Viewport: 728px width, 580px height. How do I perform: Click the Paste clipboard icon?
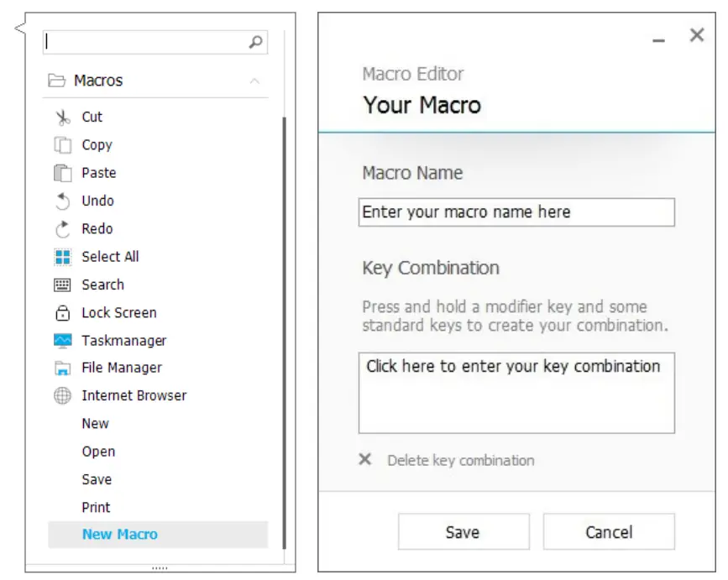click(x=63, y=173)
